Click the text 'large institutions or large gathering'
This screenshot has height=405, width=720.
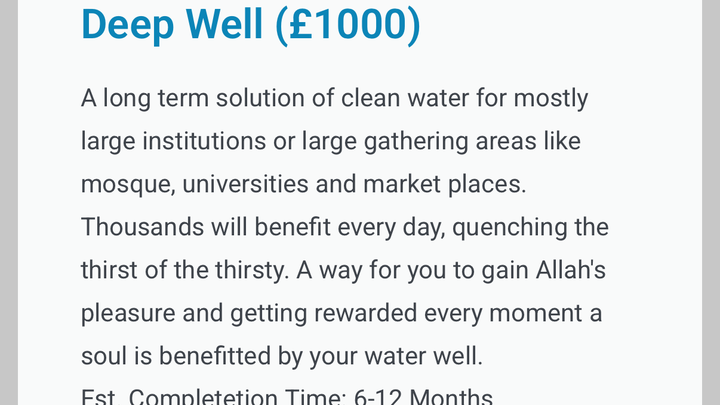275,141
